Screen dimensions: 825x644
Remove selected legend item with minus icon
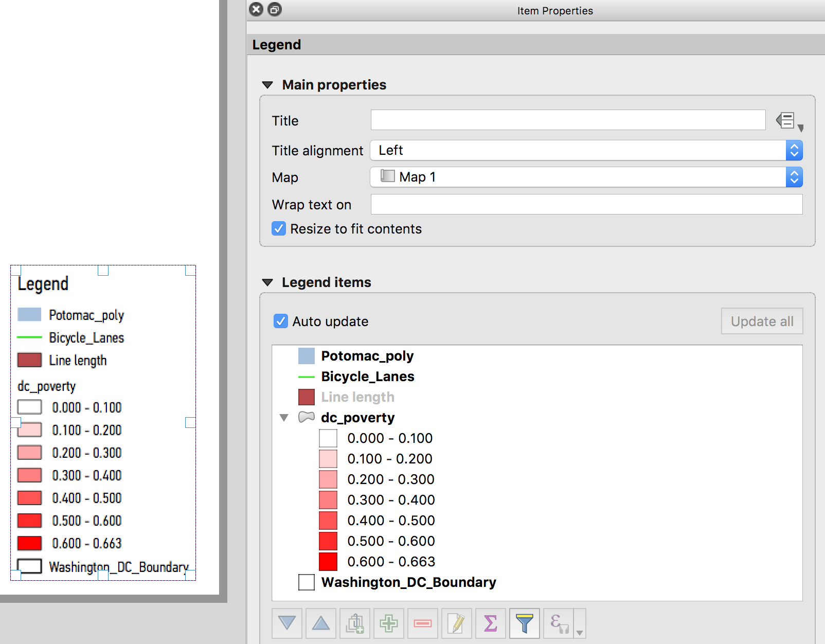pos(423,623)
